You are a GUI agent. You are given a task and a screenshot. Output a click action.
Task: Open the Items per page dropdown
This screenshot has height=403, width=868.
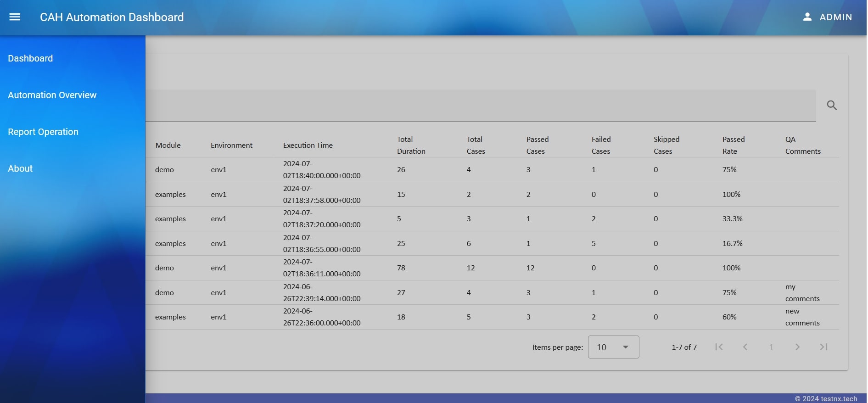point(613,347)
